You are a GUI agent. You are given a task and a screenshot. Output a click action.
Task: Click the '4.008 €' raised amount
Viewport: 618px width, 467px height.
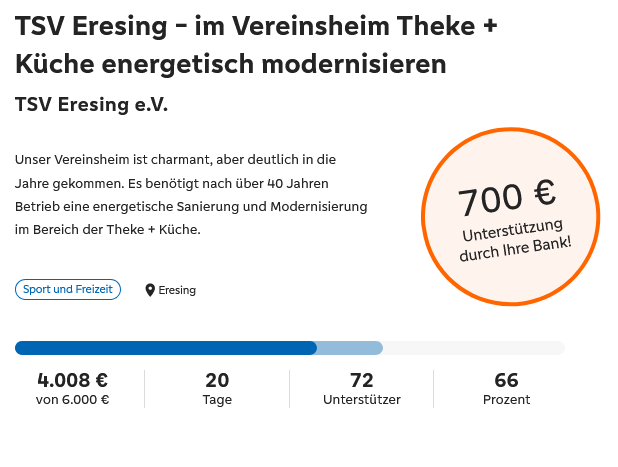click(x=72, y=380)
